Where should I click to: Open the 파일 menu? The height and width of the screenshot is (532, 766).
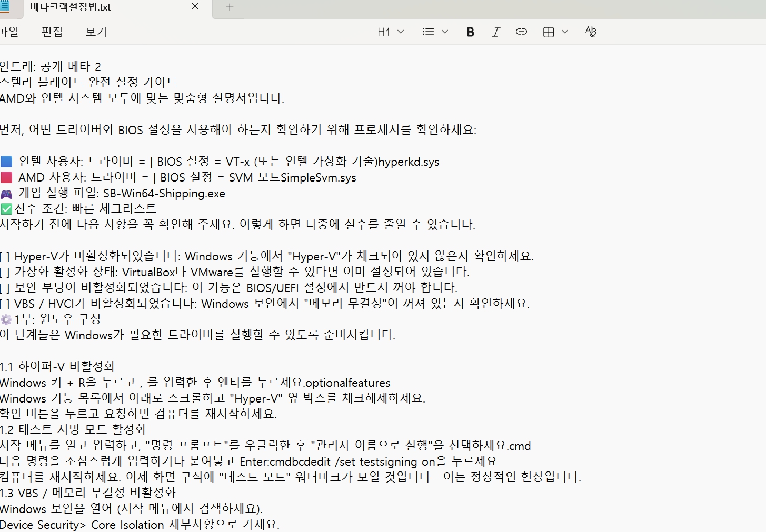(x=9, y=32)
